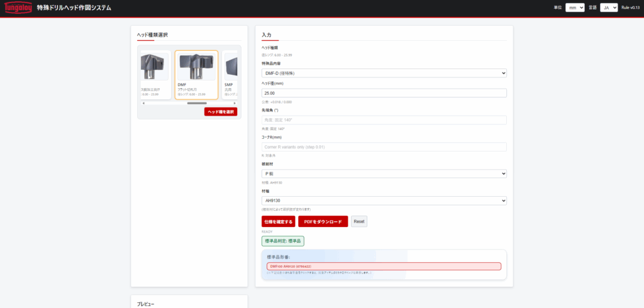The width and height of the screenshot is (644, 308).
Task: Click the PDFをダウンロード button
Action: point(323,221)
